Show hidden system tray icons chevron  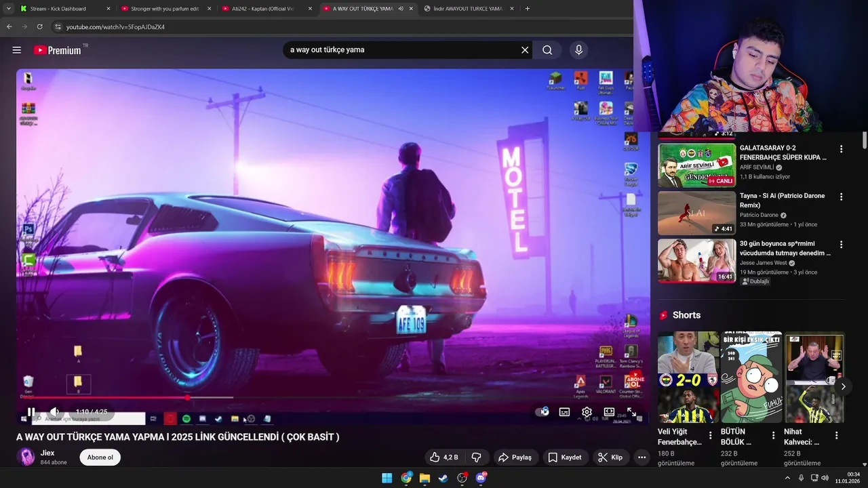[787, 478]
